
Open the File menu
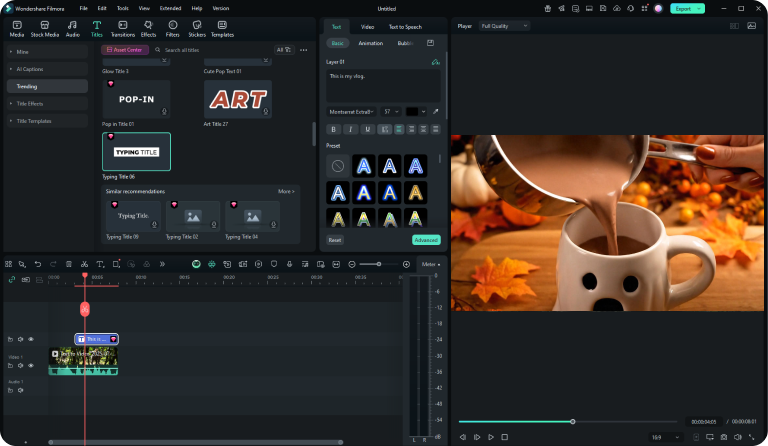click(x=84, y=8)
